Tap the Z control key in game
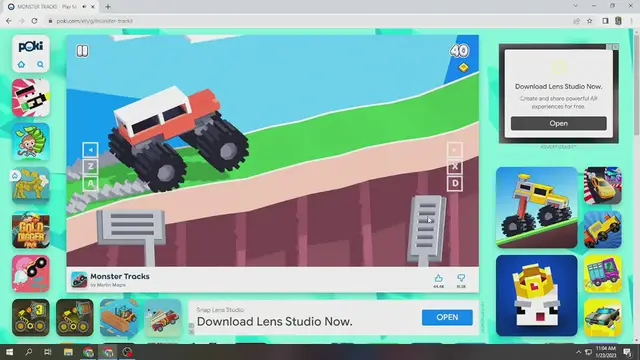This screenshot has width=640, height=360. [90, 167]
